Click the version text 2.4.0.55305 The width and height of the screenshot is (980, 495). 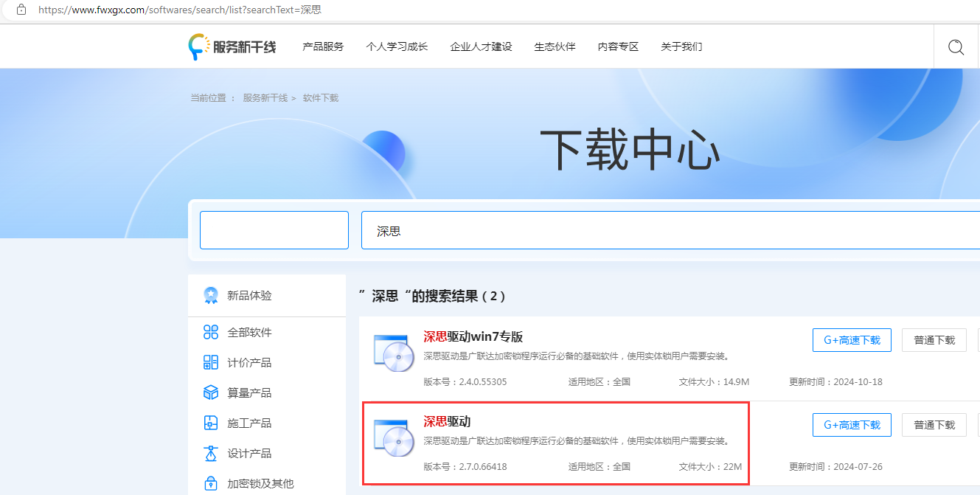[483, 382]
